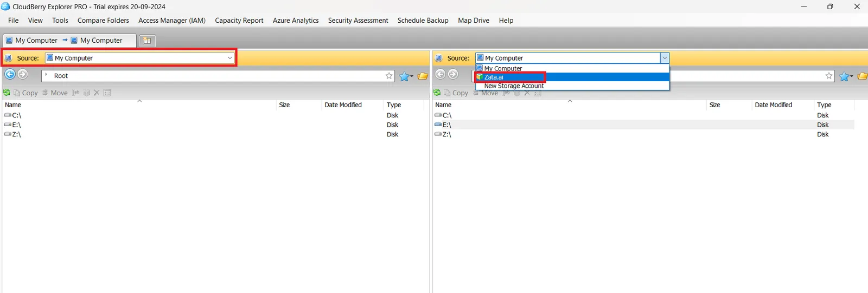
Task: Click the right pane forward arrow
Action: tap(453, 74)
